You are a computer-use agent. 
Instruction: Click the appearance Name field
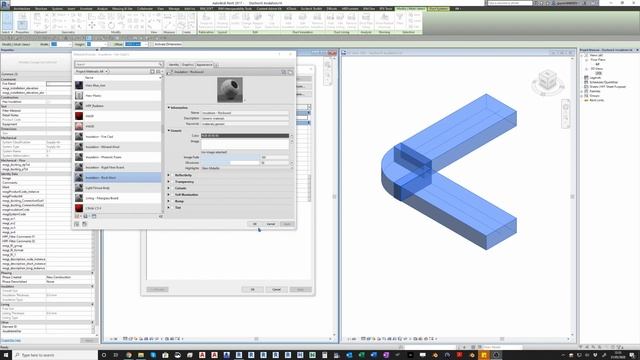pyautogui.click(x=244, y=113)
